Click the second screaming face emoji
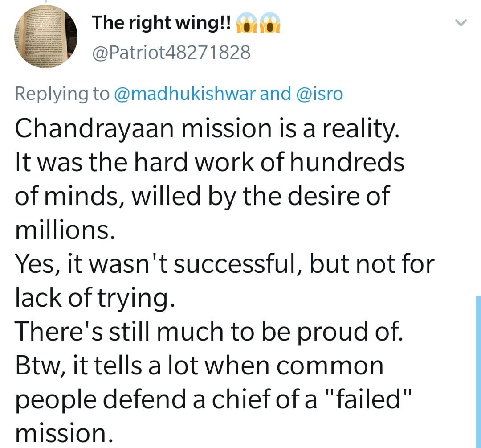The height and width of the screenshot is (448, 481). point(271,25)
